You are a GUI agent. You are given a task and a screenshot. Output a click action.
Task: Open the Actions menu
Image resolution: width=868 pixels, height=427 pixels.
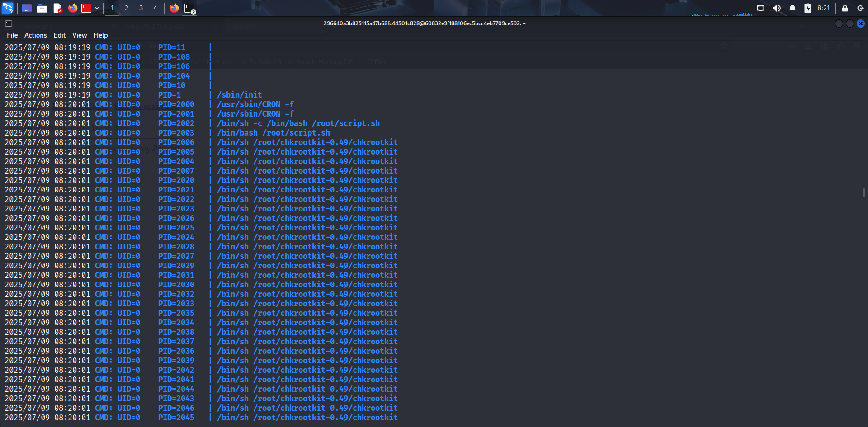[36, 35]
